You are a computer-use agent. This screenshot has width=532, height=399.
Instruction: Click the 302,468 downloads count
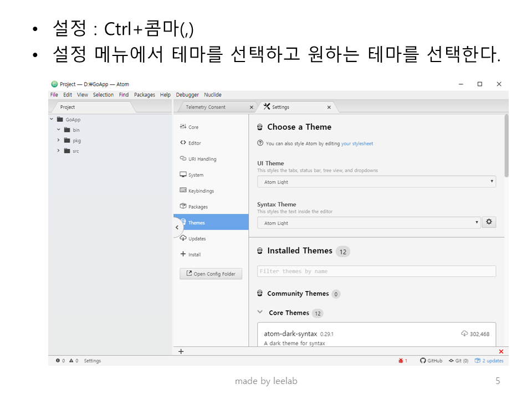coord(479,334)
